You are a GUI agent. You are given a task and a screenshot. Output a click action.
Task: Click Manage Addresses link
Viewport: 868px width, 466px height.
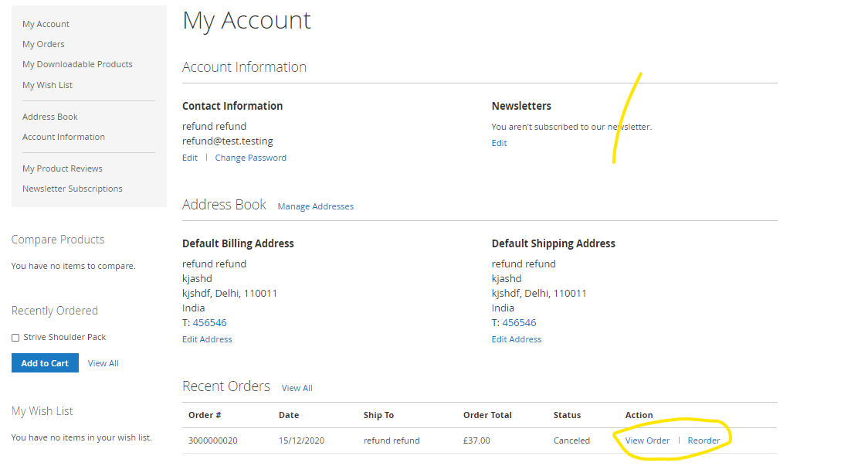pos(315,206)
